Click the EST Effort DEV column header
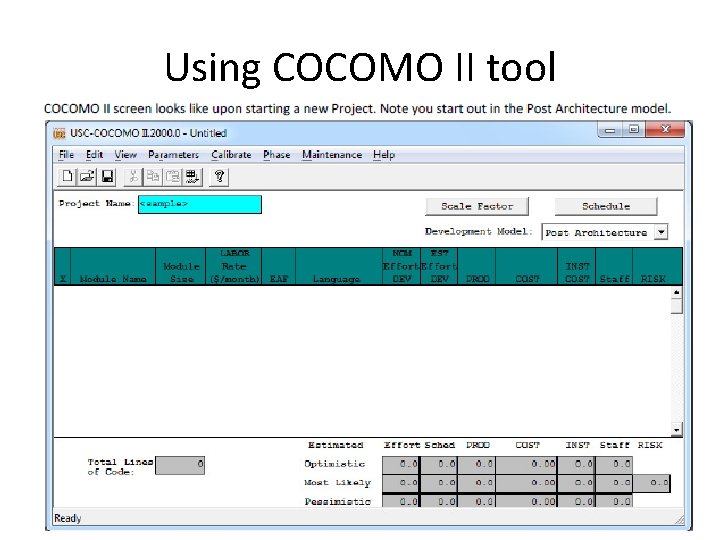720x540 pixels. 439,266
